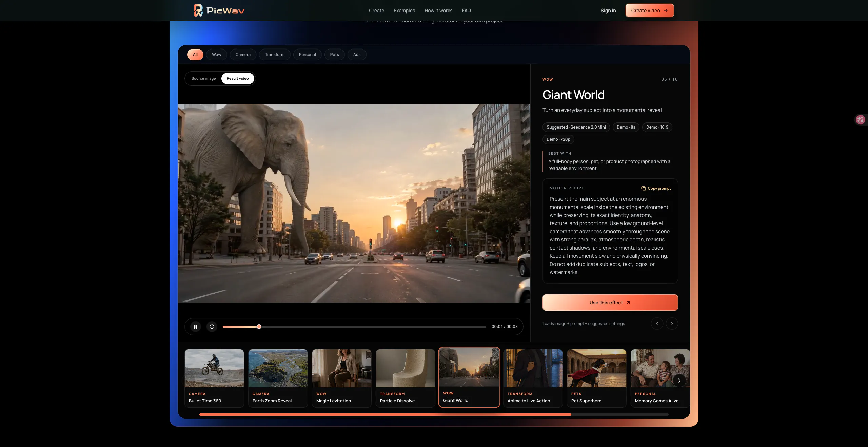Filter examples by Ads
Image resolution: width=868 pixels, height=447 pixels.
coord(357,55)
